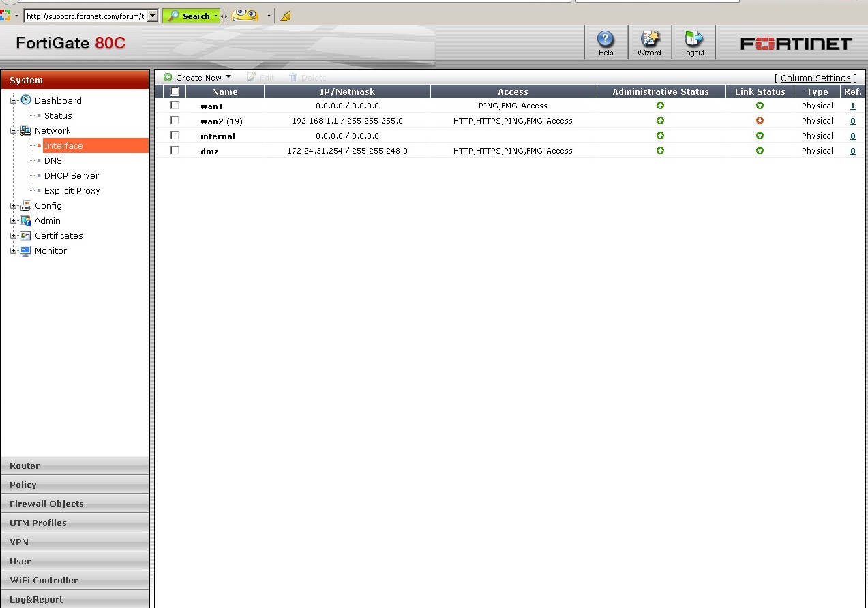
Task: Click the wan2 (19) interface name
Action: (222, 121)
